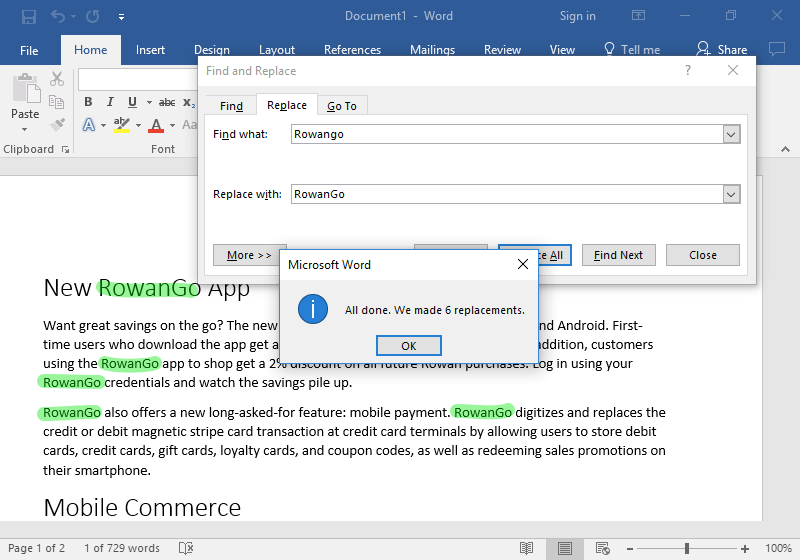Expand the Find what dropdown list
800x560 pixels.
(x=731, y=134)
